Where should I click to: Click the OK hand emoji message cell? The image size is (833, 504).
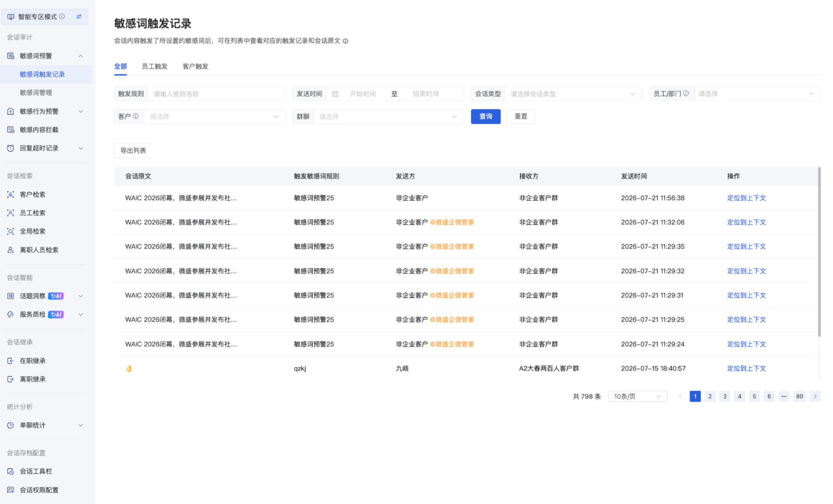(x=129, y=368)
